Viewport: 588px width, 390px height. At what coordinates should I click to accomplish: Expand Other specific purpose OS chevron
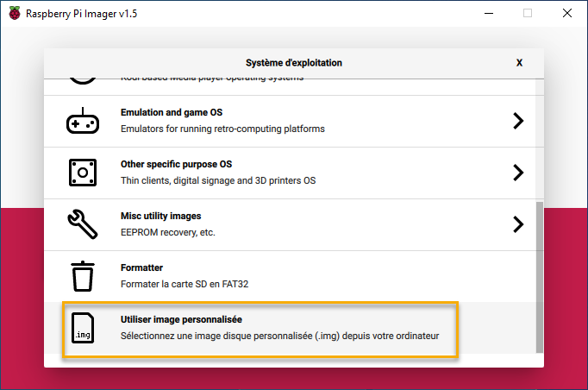(x=518, y=173)
